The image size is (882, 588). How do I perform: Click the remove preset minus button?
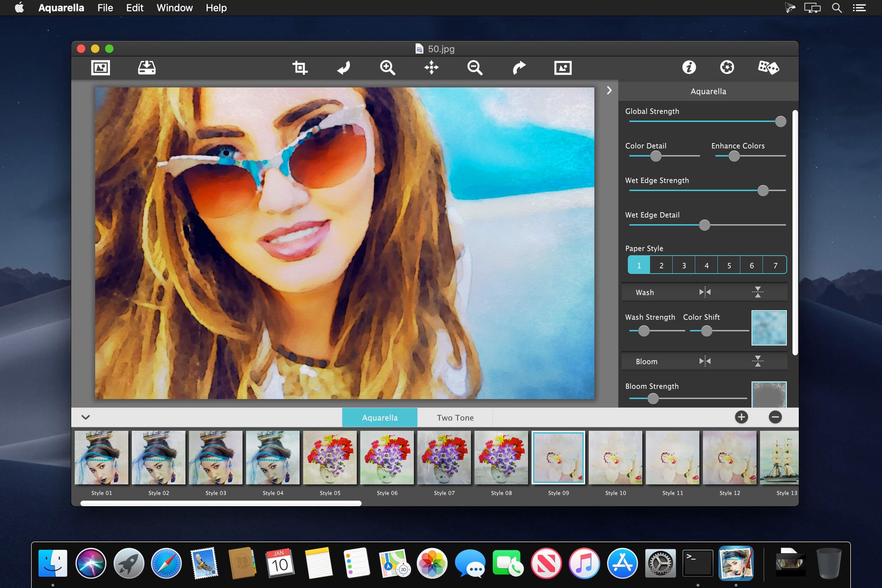pos(775,417)
